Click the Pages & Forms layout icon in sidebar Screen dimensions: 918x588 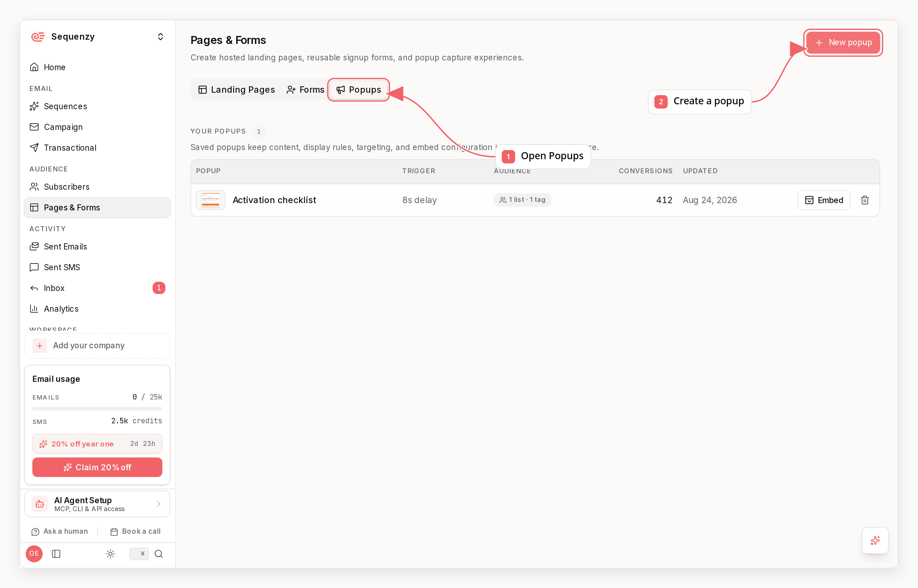(34, 207)
